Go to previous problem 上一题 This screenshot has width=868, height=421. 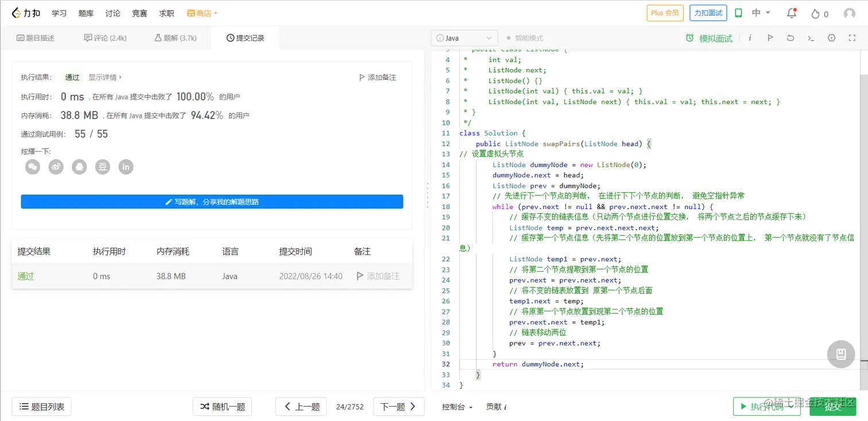[x=301, y=407]
